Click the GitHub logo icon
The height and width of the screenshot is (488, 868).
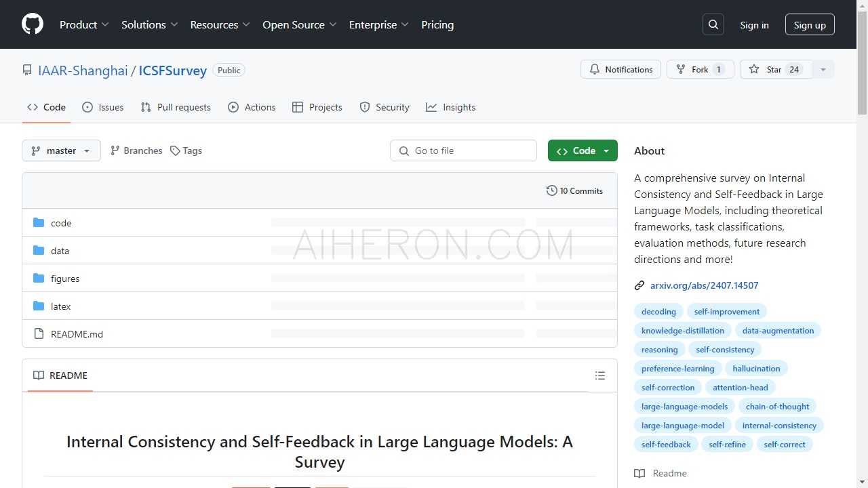(33, 24)
